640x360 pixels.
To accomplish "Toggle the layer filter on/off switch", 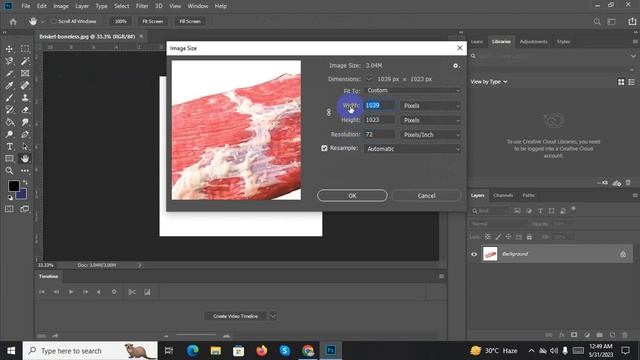I will [x=573, y=209].
